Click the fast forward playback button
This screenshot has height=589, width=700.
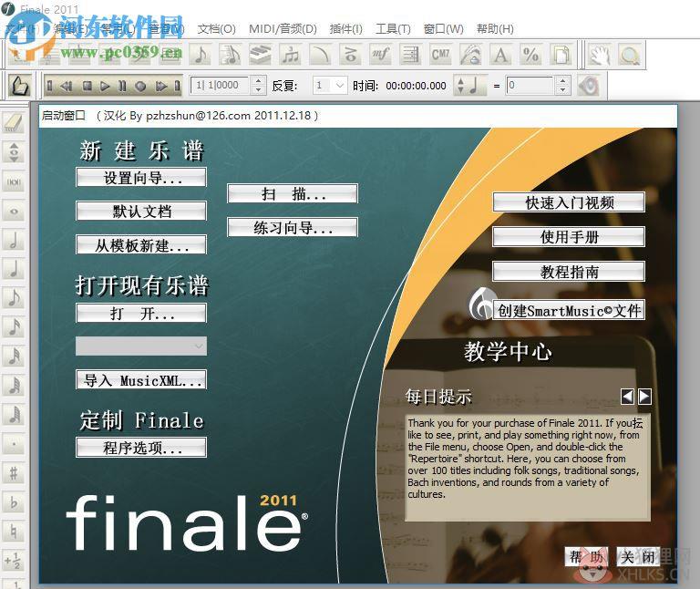[160, 86]
